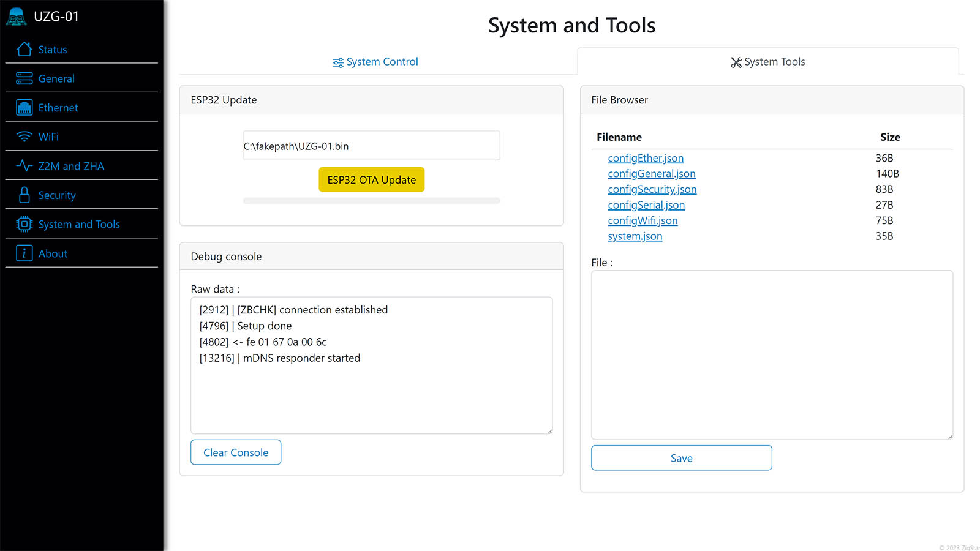Open About via the info icon

coord(24,253)
